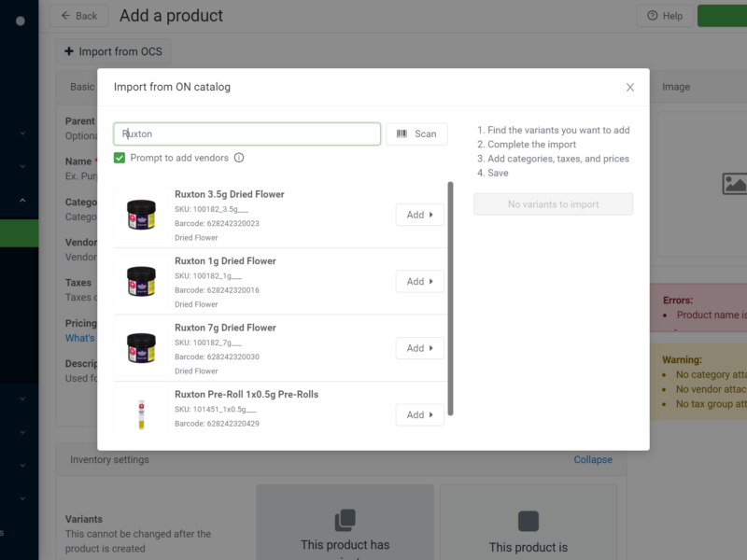This screenshot has height=560, width=747.
Task: Click Import from OCS button
Action: coord(113,51)
